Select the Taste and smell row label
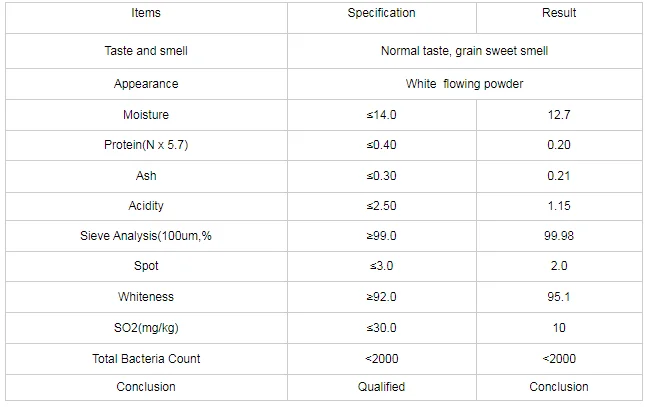The width and height of the screenshot is (647, 407). [145, 51]
